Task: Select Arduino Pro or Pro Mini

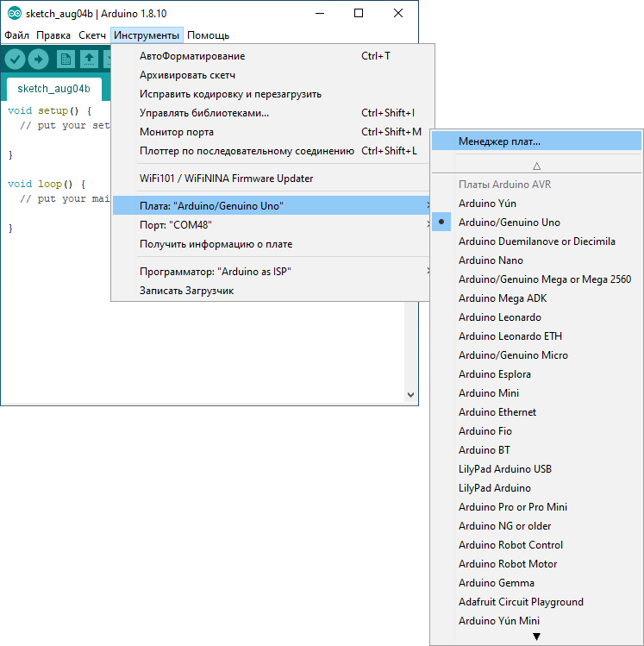Action: 536,507
